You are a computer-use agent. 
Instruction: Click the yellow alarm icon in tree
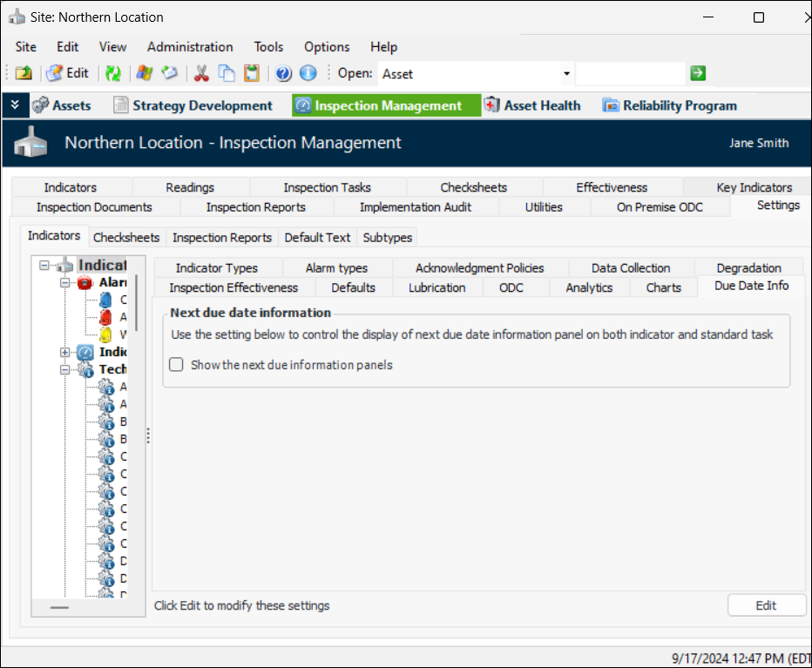click(105, 334)
